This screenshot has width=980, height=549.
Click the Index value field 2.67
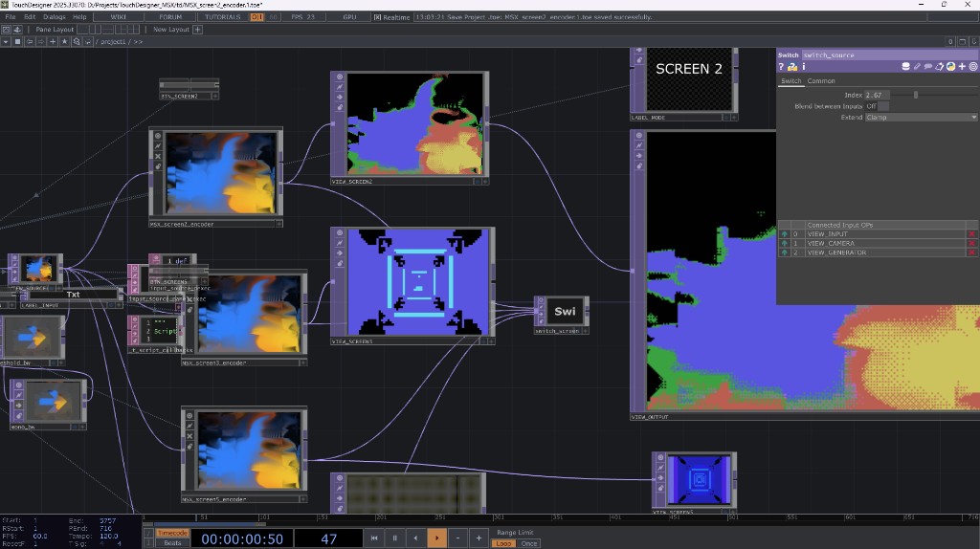[x=878, y=95]
